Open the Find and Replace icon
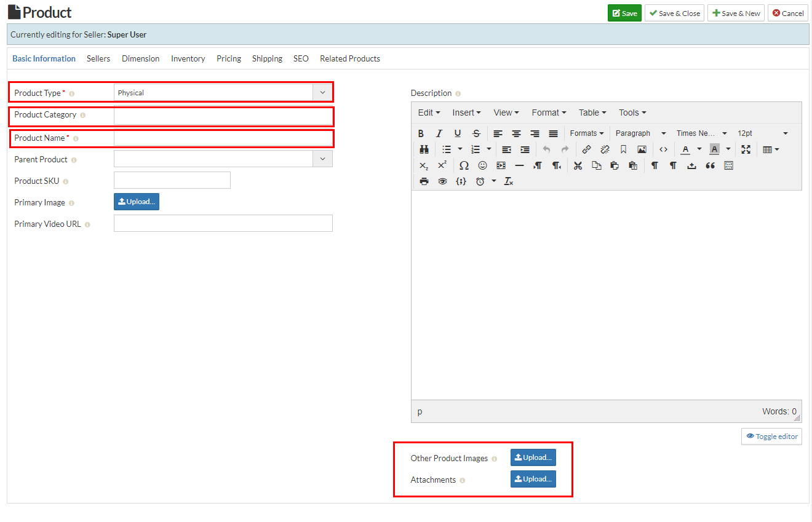The width and height of the screenshot is (812, 522). (x=424, y=149)
